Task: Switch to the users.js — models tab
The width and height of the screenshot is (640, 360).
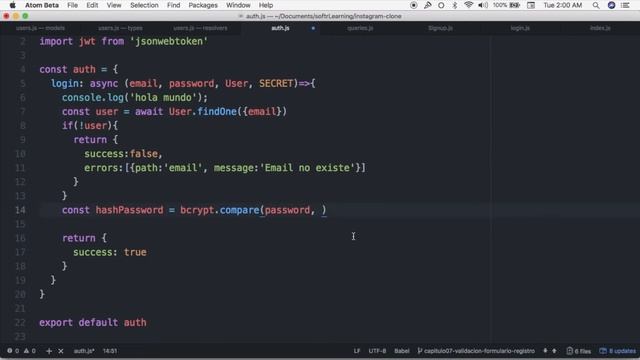Action: pyautogui.click(x=40, y=28)
